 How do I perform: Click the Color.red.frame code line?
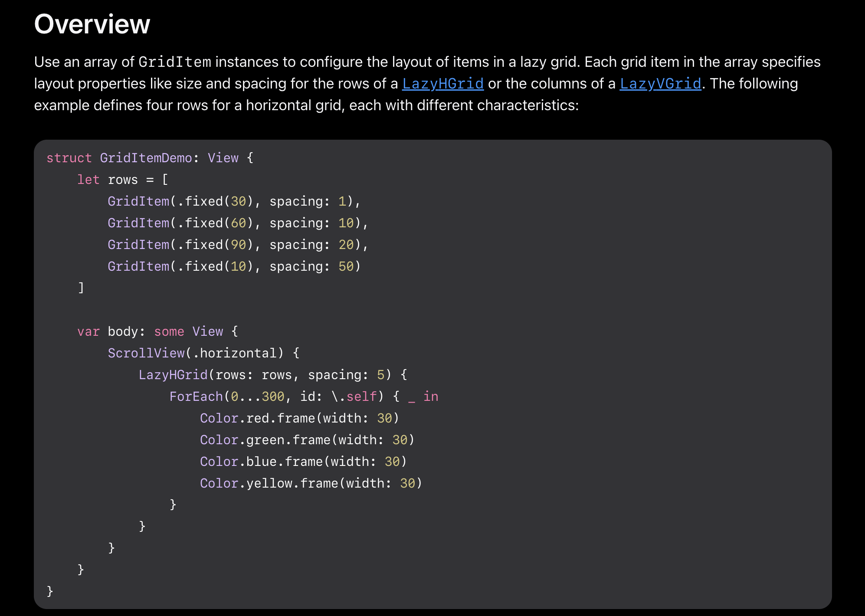click(299, 418)
